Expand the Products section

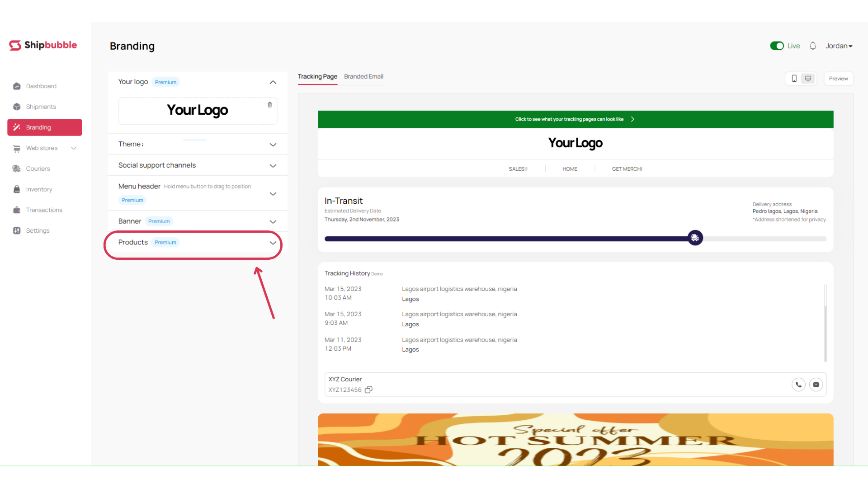click(x=273, y=243)
